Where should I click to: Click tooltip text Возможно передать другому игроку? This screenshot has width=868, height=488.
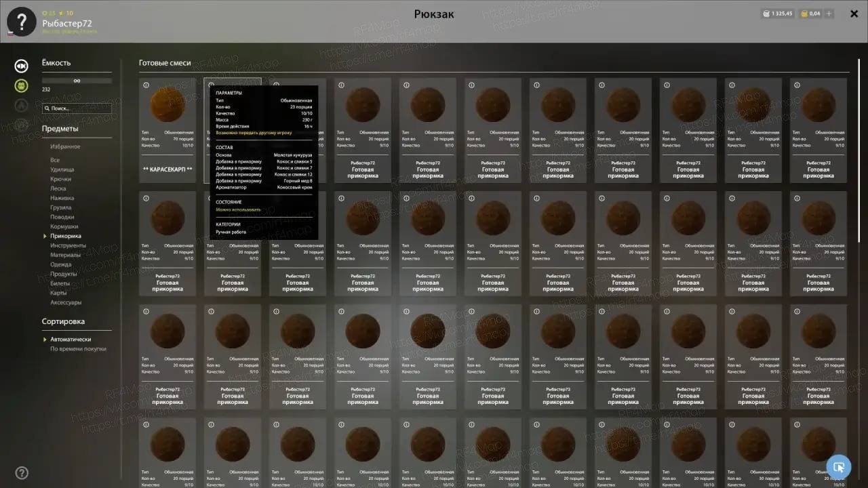point(254,133)
